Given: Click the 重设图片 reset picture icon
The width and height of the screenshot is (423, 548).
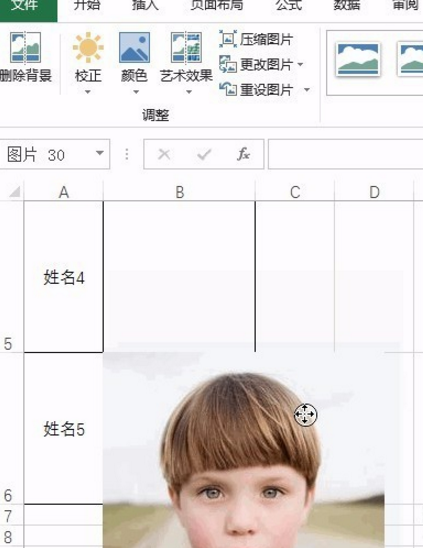Looking at the screenshot, I should (228, 89).
